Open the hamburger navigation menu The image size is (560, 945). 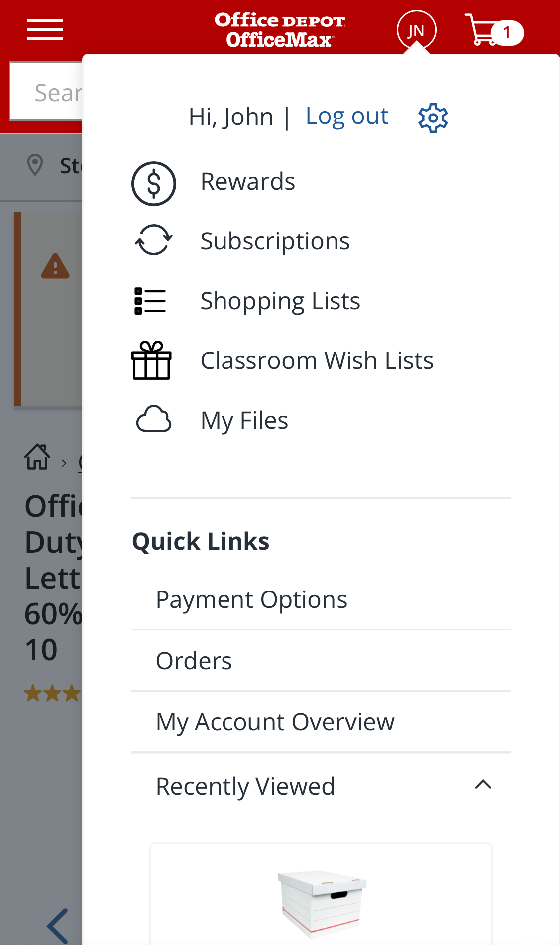point(44,30)
